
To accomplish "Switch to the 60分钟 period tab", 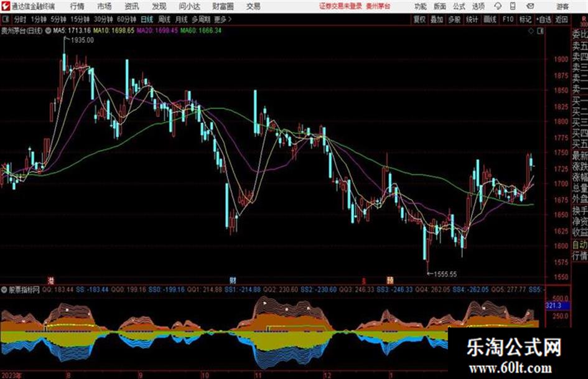I will pyautogui.click(x=126, y=19).
